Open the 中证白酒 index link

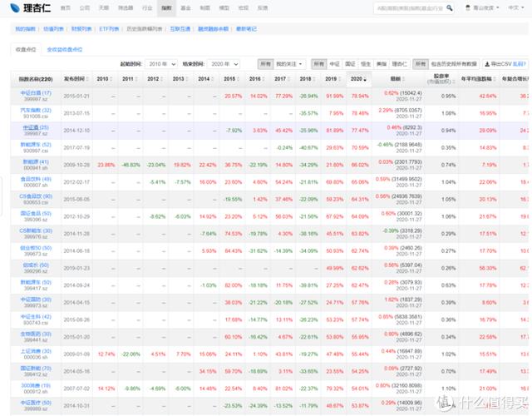coord(36,93)
